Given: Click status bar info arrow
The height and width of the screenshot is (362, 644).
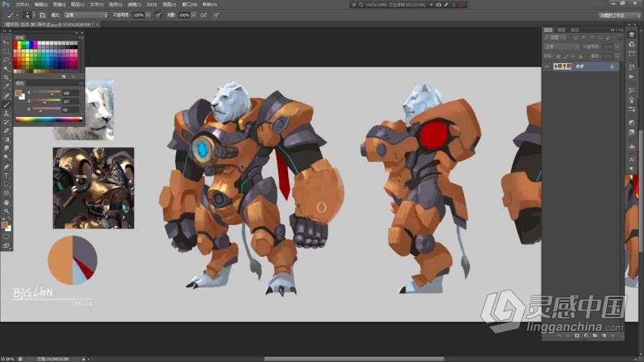Looking at the screenshot, I should pyautogui.click(x=83, y=359).
